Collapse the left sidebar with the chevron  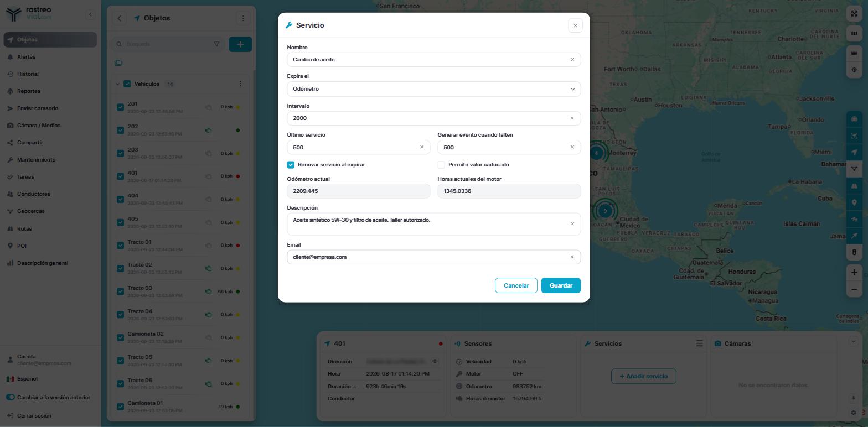[x=90, y=14]
